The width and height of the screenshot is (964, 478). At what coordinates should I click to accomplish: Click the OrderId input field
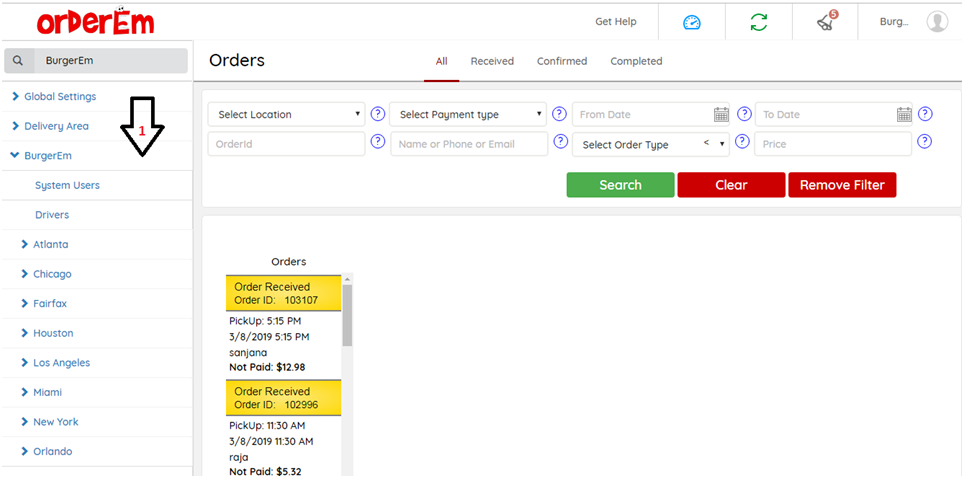(x=287, y=144)
